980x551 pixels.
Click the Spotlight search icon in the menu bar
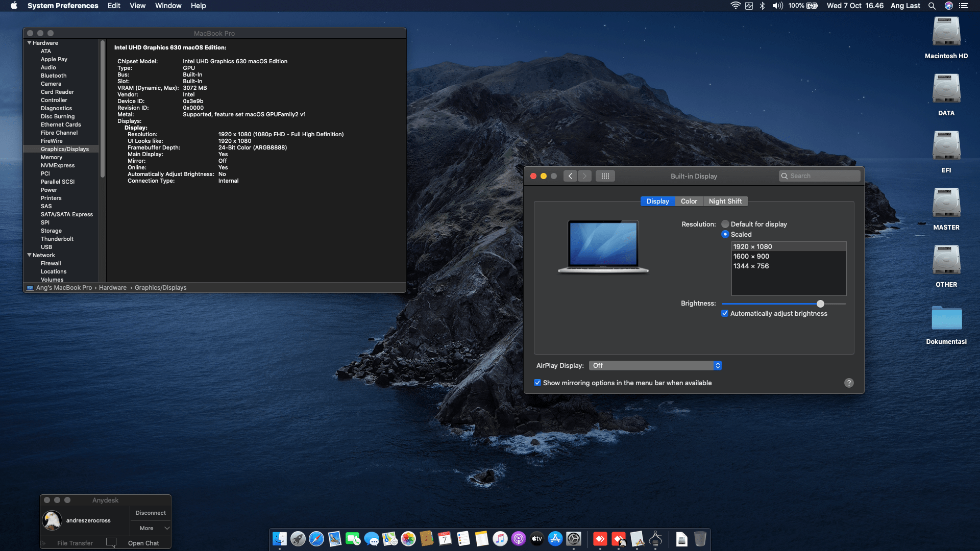pos(932,6)
